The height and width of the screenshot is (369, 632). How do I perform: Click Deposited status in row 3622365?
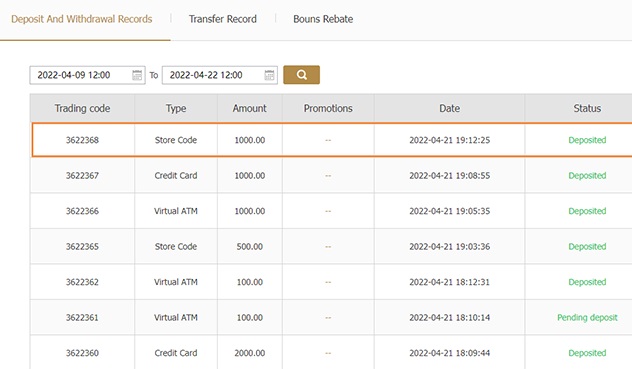[587, 246]
